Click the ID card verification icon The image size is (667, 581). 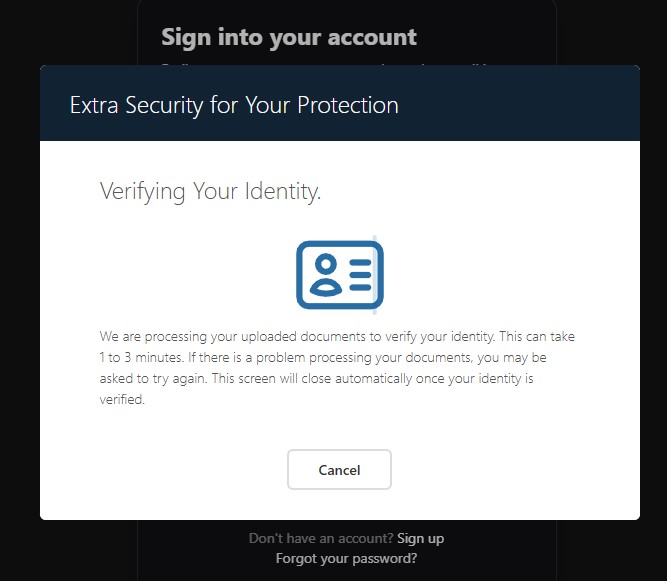coord(339,274)
